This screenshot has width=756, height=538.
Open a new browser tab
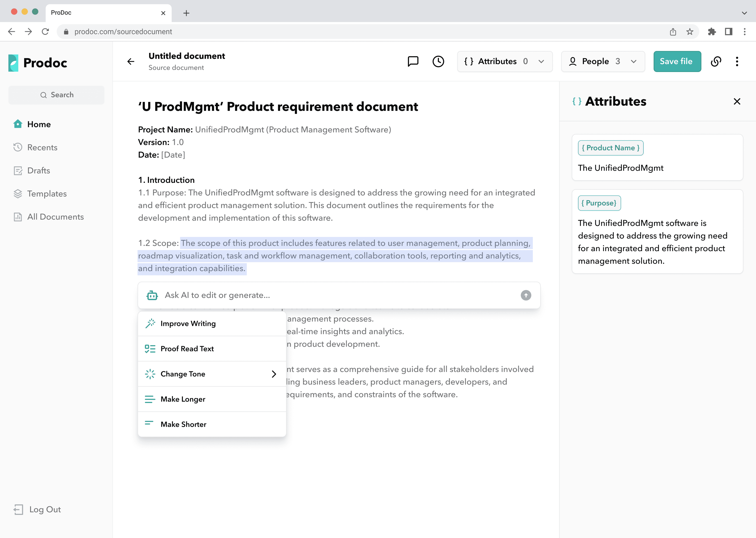186,13
